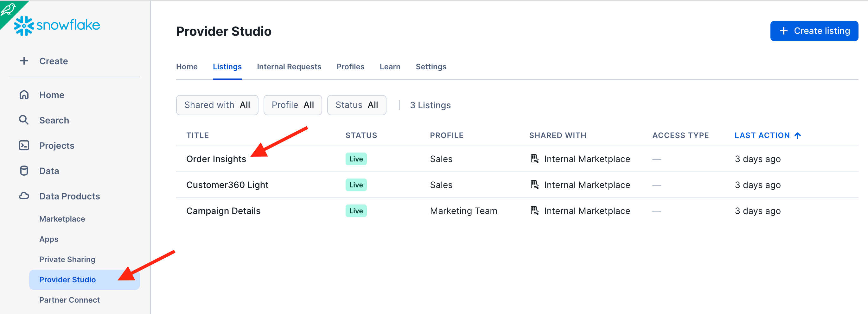This screenshot has width=868, height=314.
Task: Click the Data Products cloud icon
Action: [24, 196]
